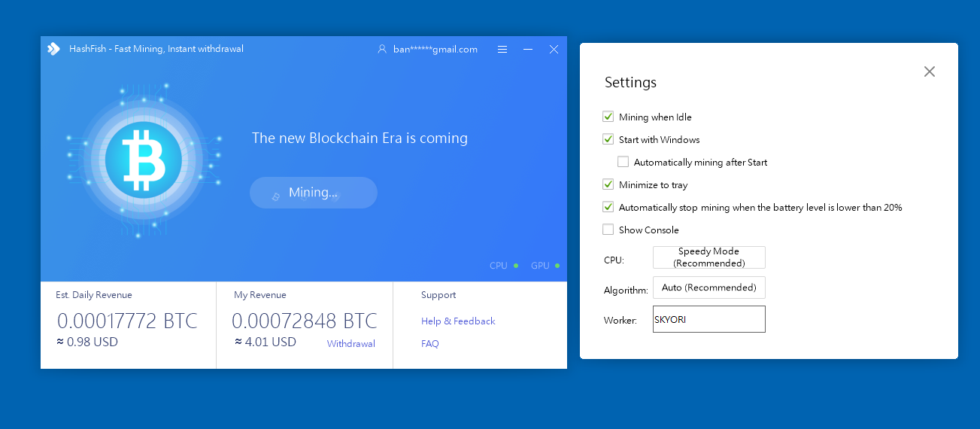Click the user account icon beside email
980x429 pixels.
(382, 49)
